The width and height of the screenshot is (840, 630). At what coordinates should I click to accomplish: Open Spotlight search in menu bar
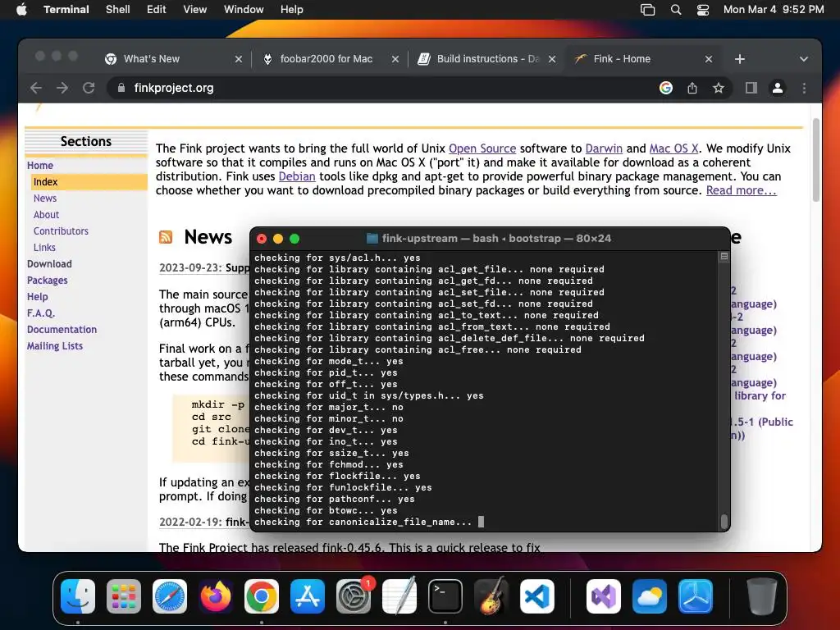click(676, 10)
